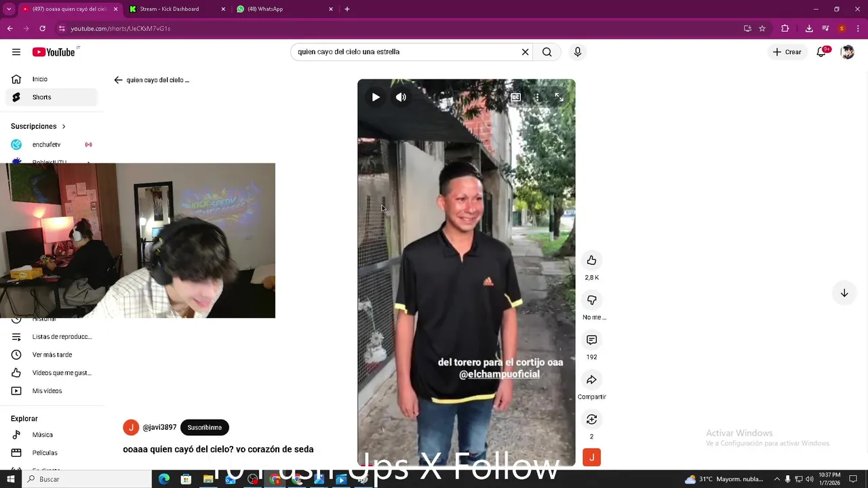The image size is (868, 488).
Task: Like the Short with thumbs up
Action: pos(592,260)
